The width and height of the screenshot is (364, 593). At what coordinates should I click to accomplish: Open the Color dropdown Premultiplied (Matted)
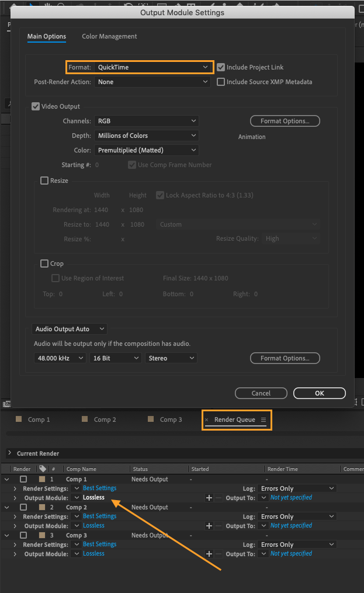coord(147,150)
